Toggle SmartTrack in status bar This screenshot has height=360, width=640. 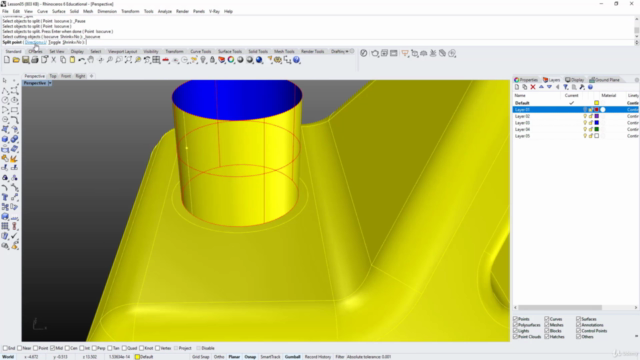pyautogui.click(x=270, y=357)
